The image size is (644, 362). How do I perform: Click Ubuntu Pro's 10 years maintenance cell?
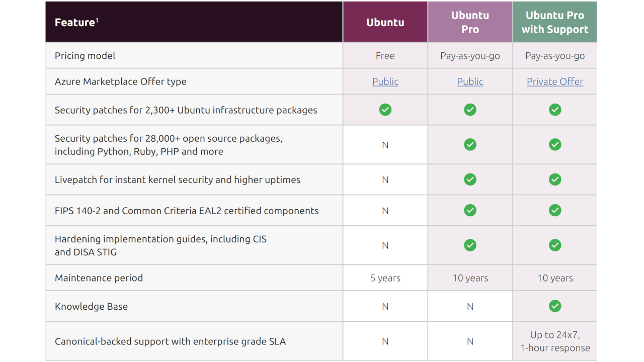click(470, 278)
